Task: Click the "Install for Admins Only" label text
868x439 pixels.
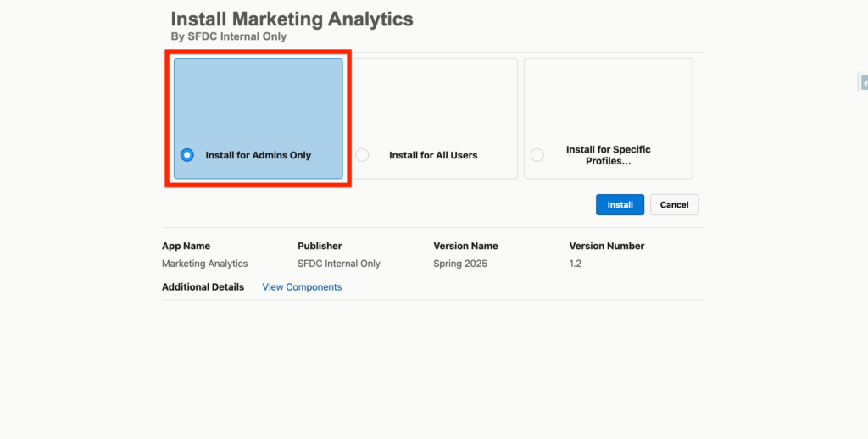Action: click(258, 155)
